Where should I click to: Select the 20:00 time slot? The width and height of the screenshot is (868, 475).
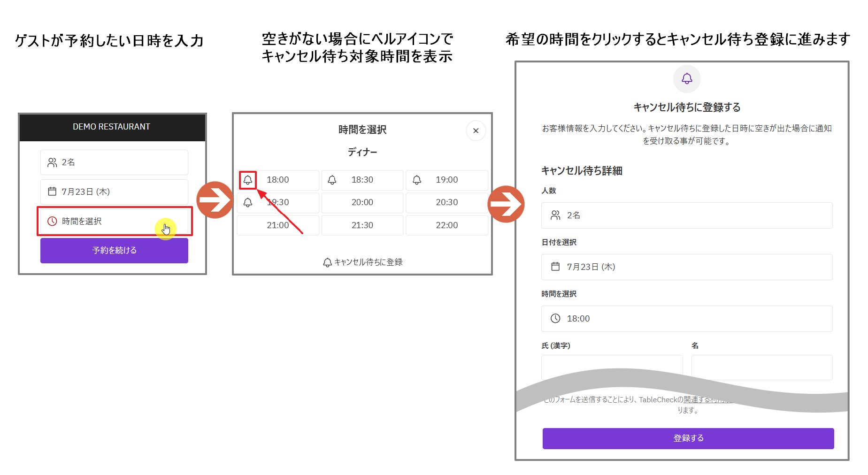362,202
